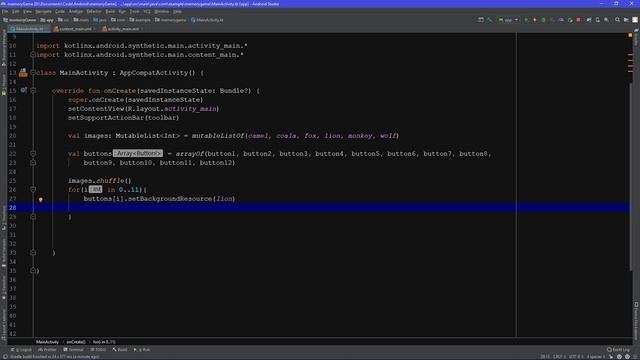
Task: Click the toolbar icon left of the hammer
Action: pos(481,20)
